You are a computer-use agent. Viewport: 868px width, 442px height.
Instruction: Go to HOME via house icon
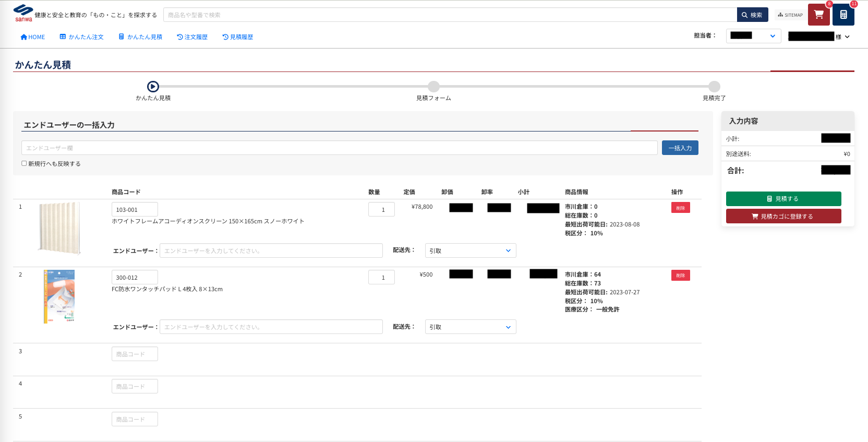(x=32, y=37)
